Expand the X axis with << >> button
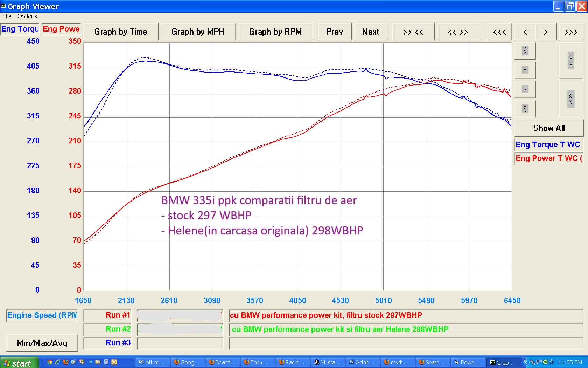This screenshot has height=368, width=588. coord(458,32)
